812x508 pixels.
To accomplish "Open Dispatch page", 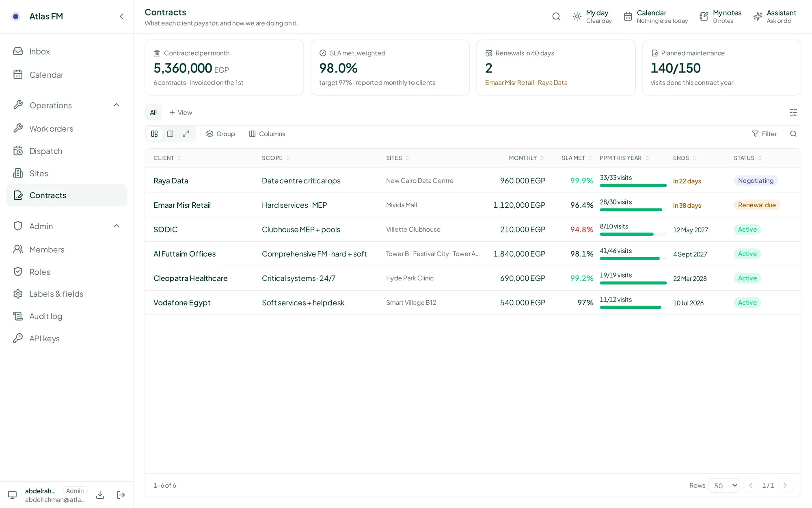I will tap(67, 151).
